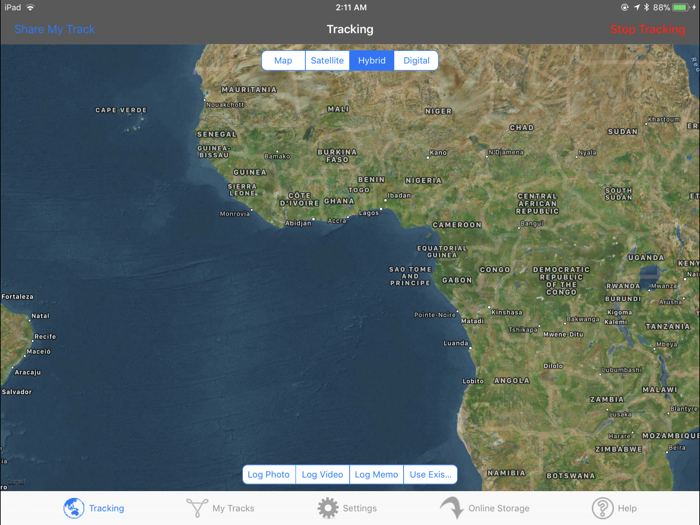The image size is (700, 525).
Task: Tap the My Tracks fork icon
Action: [x=197, y=508]
